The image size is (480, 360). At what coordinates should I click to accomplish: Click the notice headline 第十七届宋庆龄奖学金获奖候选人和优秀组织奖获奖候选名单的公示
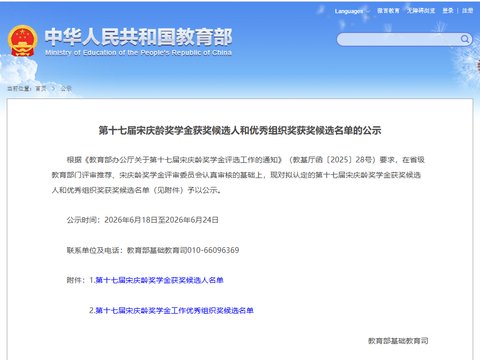pyautogui.click(x=240, y=130)
